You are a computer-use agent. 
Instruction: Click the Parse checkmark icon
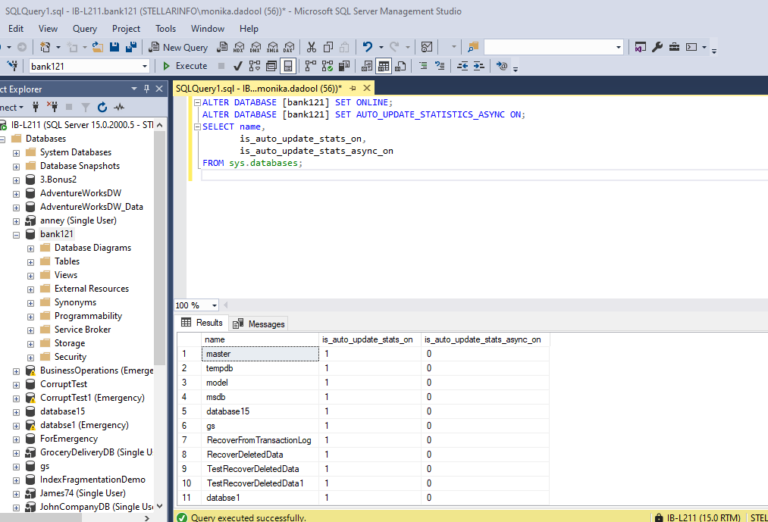(238, 66)
